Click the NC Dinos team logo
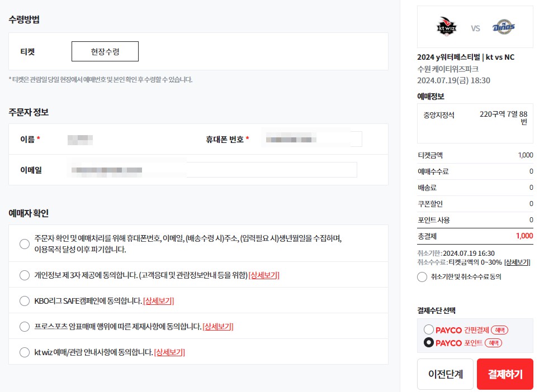Viewport: 544px width, 392px height. click(505, 26)
